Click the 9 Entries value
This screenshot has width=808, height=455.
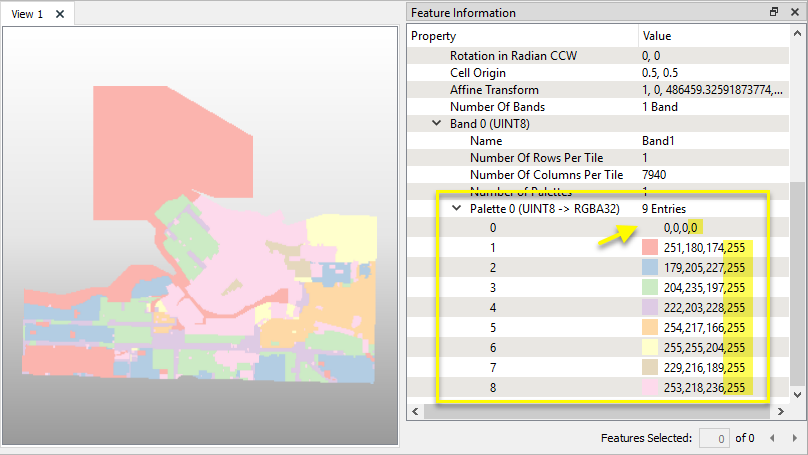[x=664, y=209]
